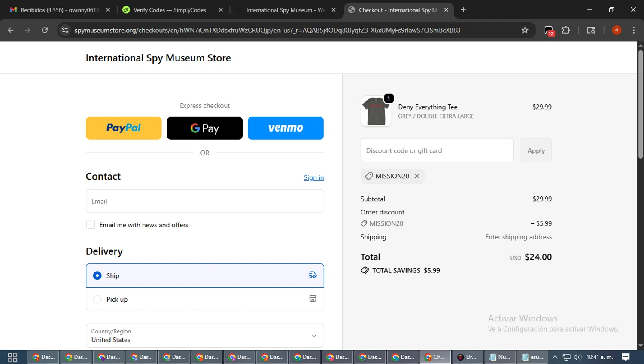The width and height of the screenshot is (644, 364).
Task: Open the volume icon in system tray
Action: click(577, 357)
